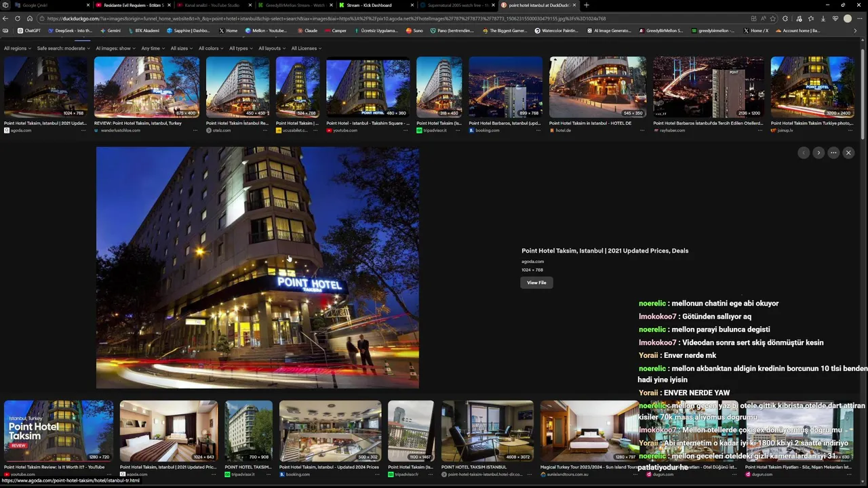Expand the All sizes filter
The image size is (868, 488).
pyautogui.click(x=181, y=48)
